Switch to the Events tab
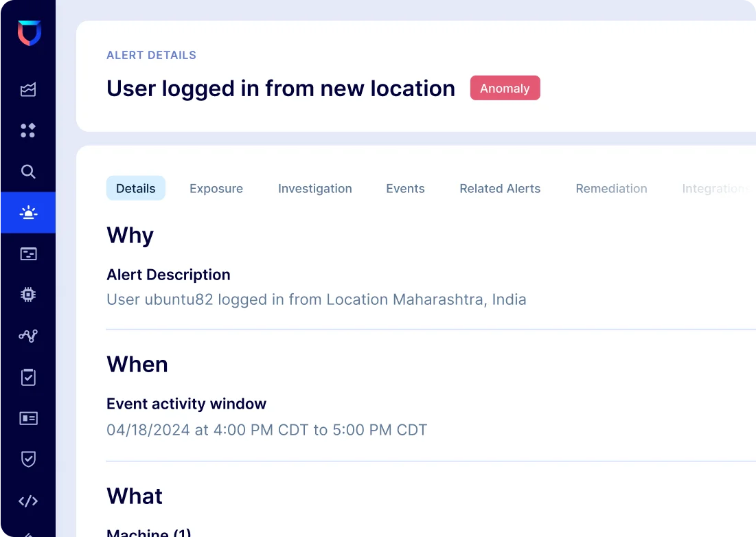 coord(405,189)
